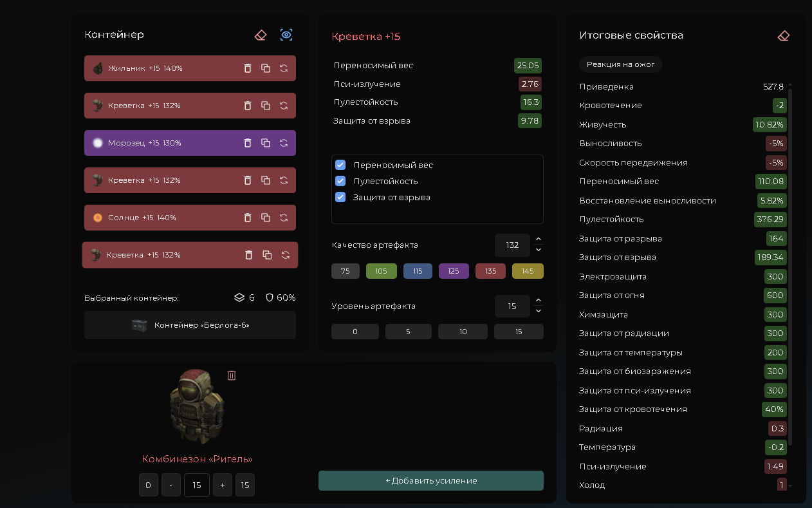Click the Солнце artifact orange icon
Screen dimensions: 812x508
click(98, 218)
